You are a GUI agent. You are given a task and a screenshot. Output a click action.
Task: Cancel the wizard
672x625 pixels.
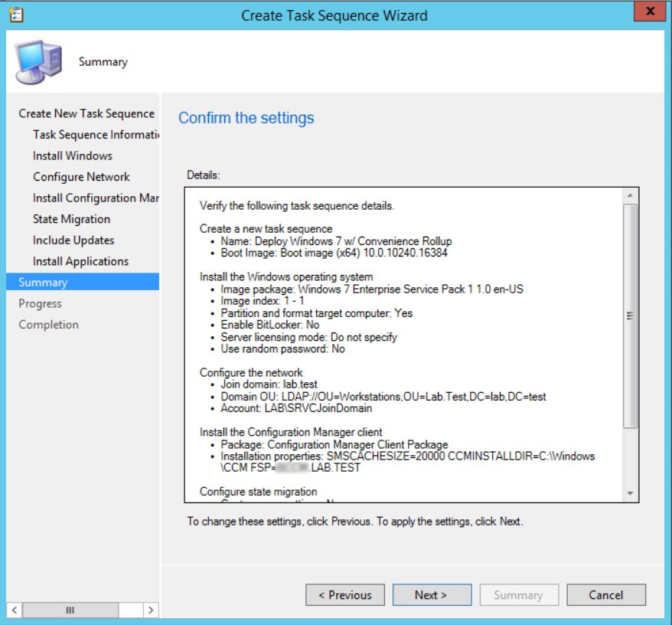(606, 595)
